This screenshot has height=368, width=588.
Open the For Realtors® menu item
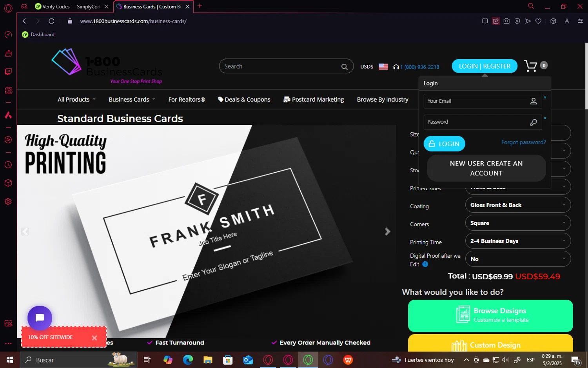pos(187,100)
